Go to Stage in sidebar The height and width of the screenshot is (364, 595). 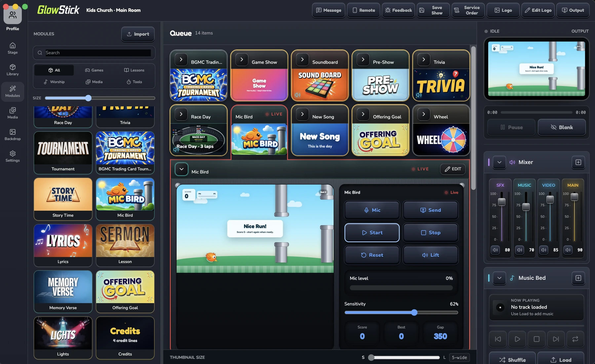[x=13, y=48]
